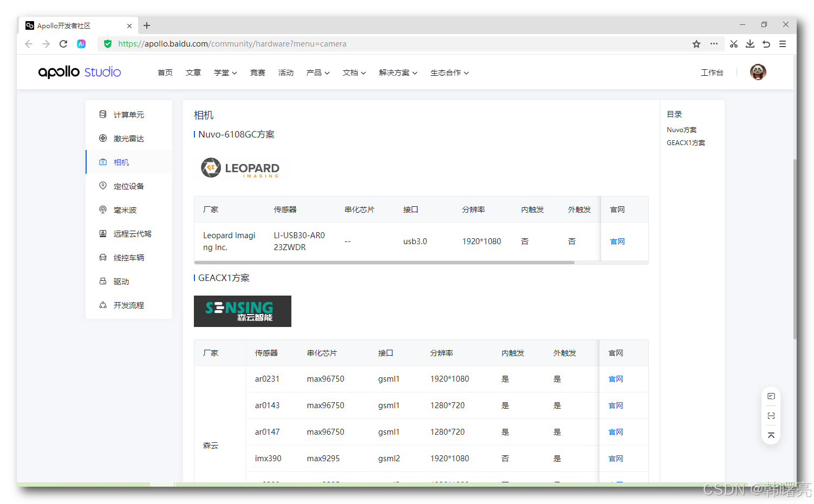Select the max9295 serializer chip cell
The width and height of the screenshot is (814, 504).
point(323,459)
